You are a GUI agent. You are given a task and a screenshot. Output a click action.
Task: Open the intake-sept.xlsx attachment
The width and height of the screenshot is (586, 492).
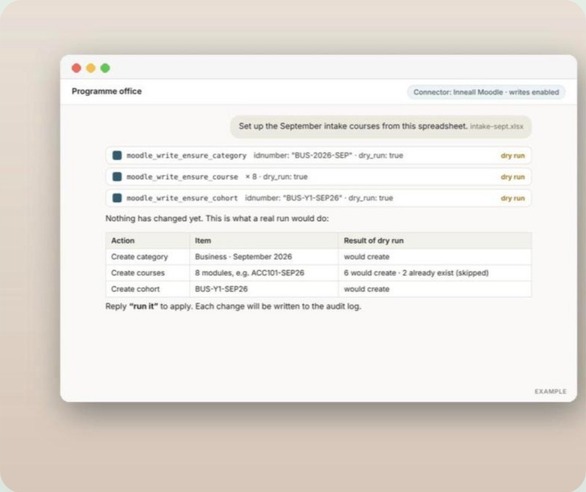[496, 126]
